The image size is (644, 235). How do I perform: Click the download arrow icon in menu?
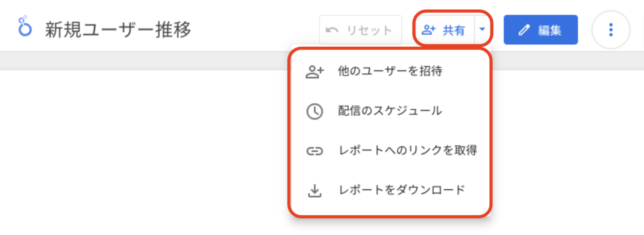point(314,191)
